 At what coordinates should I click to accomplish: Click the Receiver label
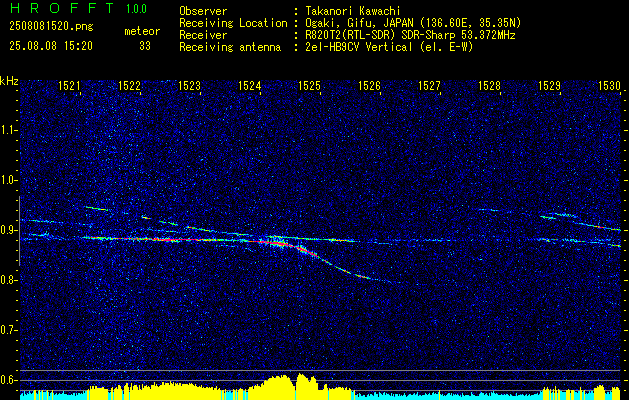pos(203,35)
